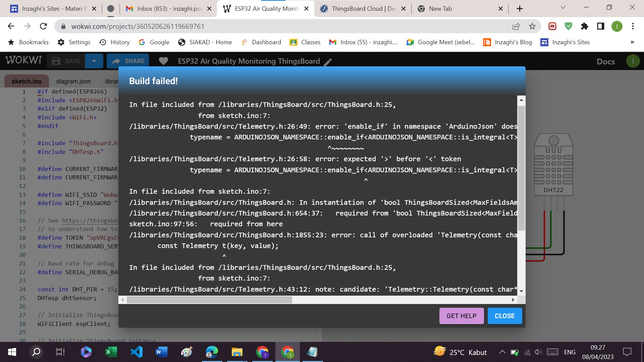Open the notification center icon
644x362 pixels.
tap(627, 352)
